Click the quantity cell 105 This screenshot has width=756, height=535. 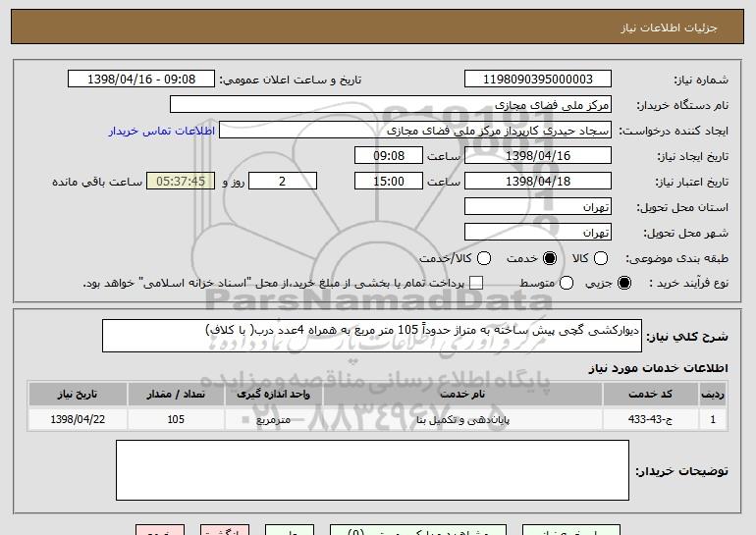[x=176, y=419]
